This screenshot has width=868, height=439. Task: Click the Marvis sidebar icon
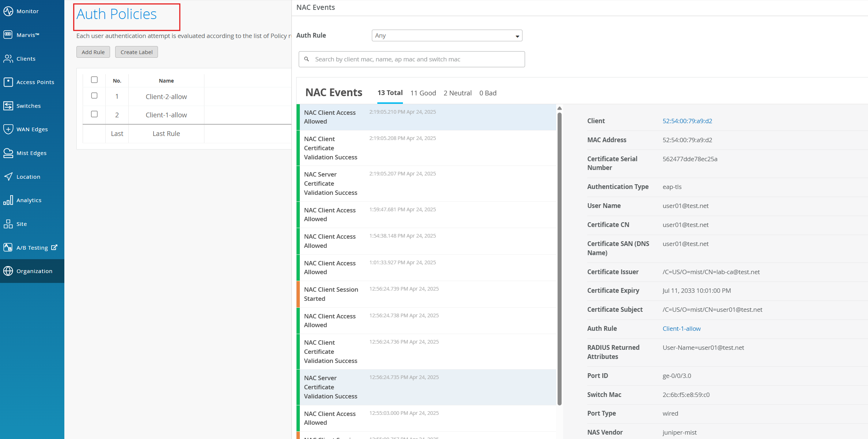pyautogui.click(x=8, y=35)
